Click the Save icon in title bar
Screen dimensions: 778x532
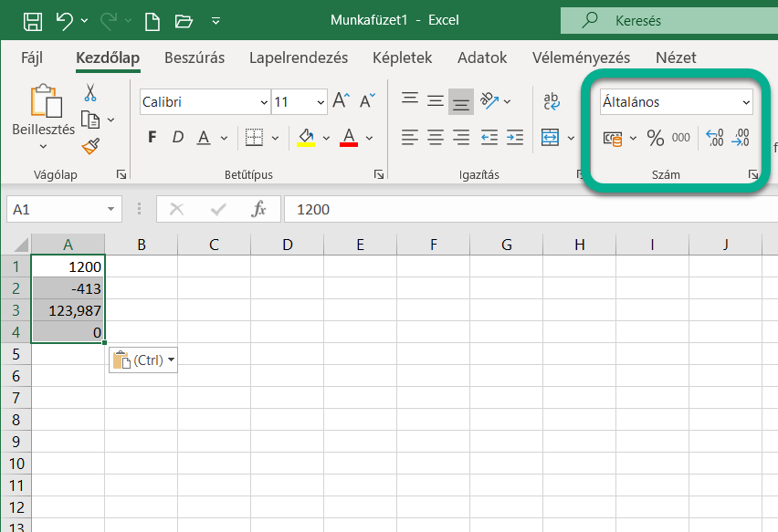(x=32, y=20)
